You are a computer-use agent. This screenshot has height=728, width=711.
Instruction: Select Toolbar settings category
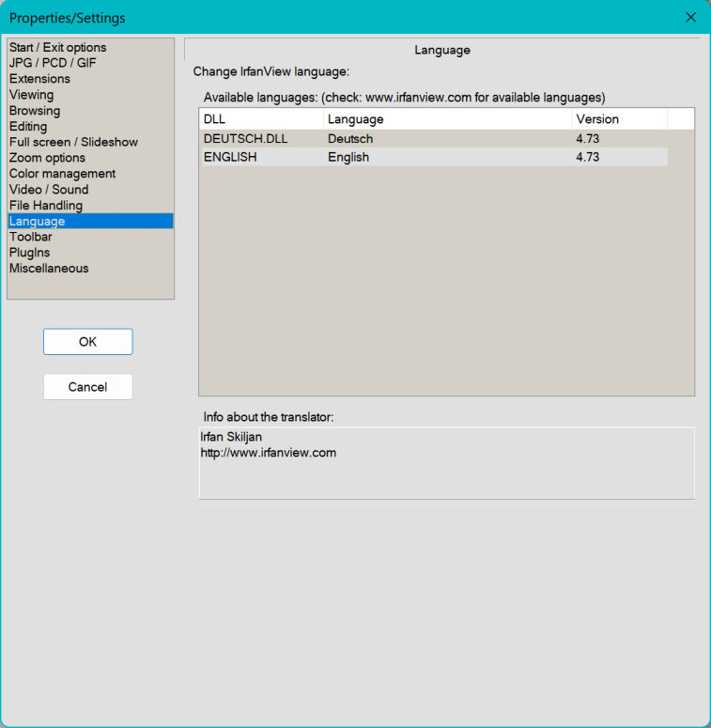30,237
